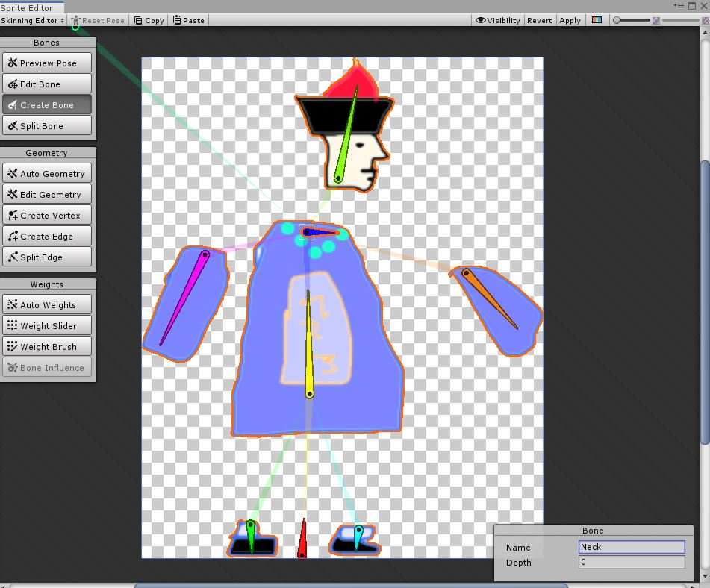This screenshot has height=588, width=710.
Task: Open the panel options menu
Action: click(x=679, y=6)
